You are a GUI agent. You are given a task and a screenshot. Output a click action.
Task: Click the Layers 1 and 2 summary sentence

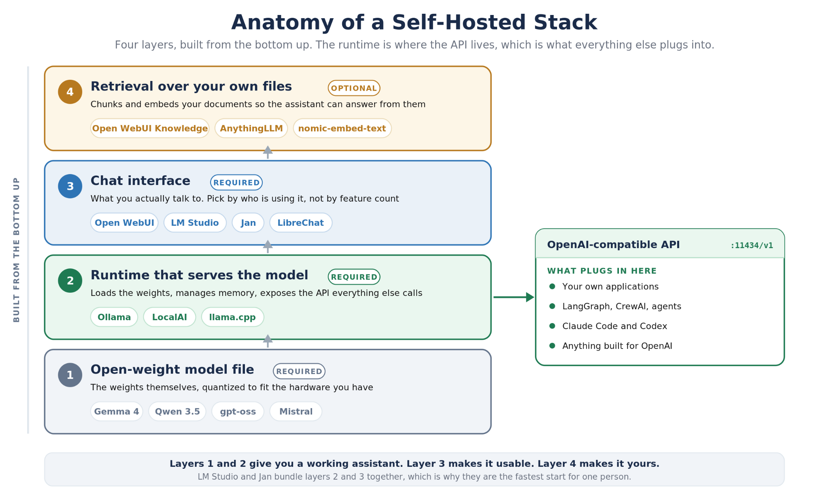click(414, 464)
